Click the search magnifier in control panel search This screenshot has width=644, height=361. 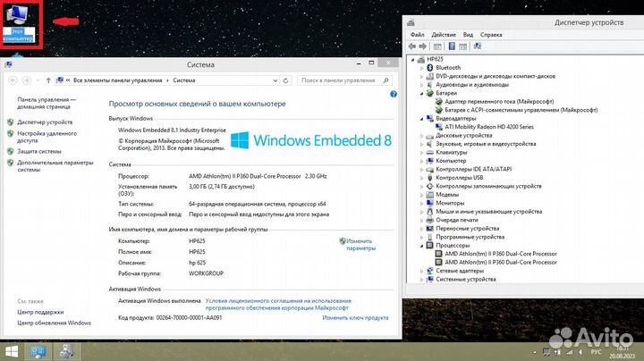point(386,80)
